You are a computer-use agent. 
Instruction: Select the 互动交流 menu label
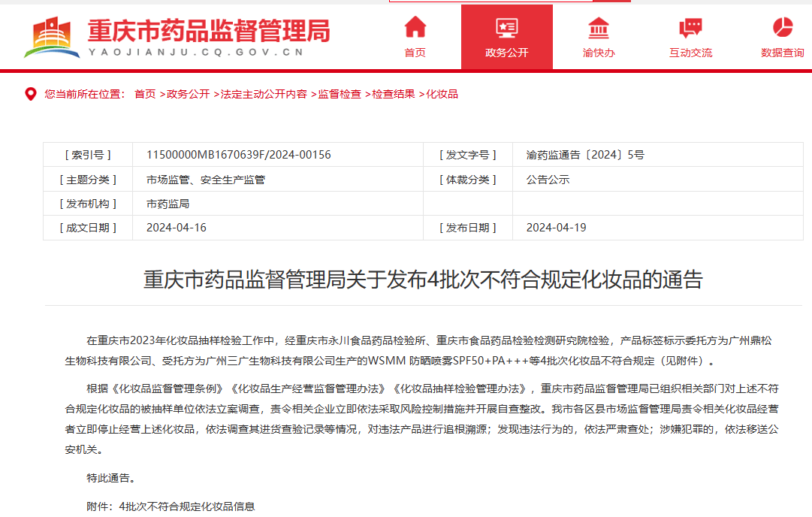[690, 53]
